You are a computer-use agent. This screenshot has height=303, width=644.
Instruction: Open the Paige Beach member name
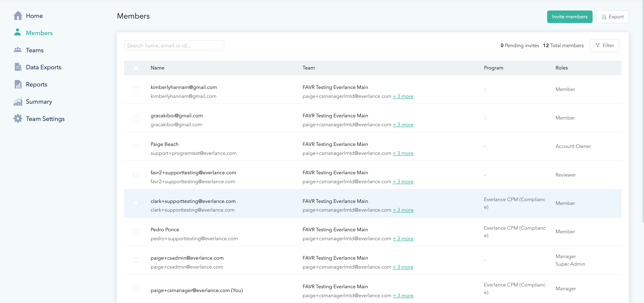coord(165,144)
